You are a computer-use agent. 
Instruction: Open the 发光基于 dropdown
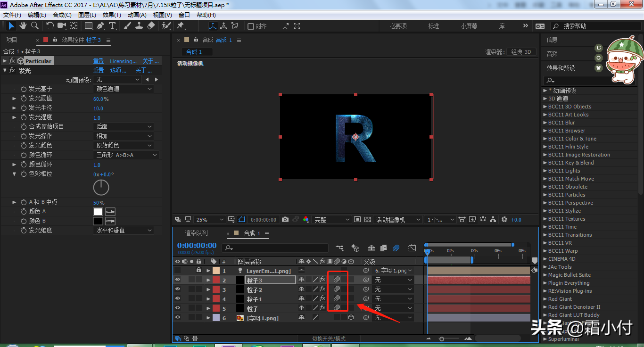[x=124, y=89]
